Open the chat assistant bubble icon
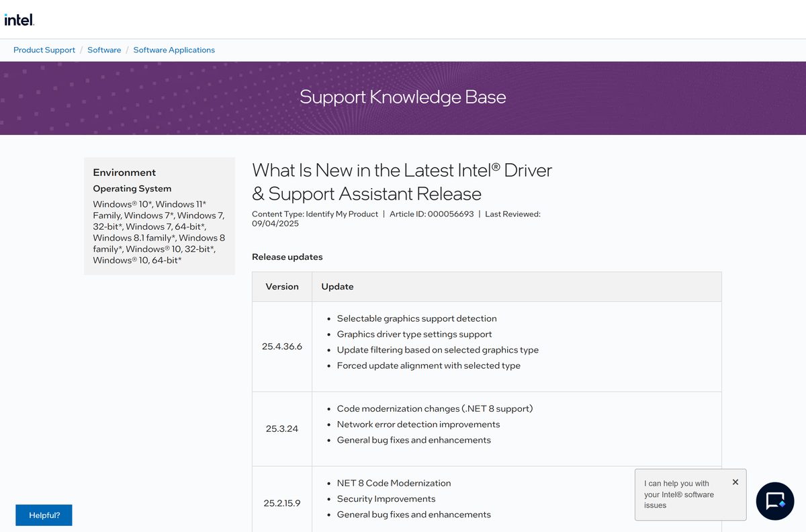The height and width of the screenshot is (532, 806). pyautogui.click(x=775, y=501)
